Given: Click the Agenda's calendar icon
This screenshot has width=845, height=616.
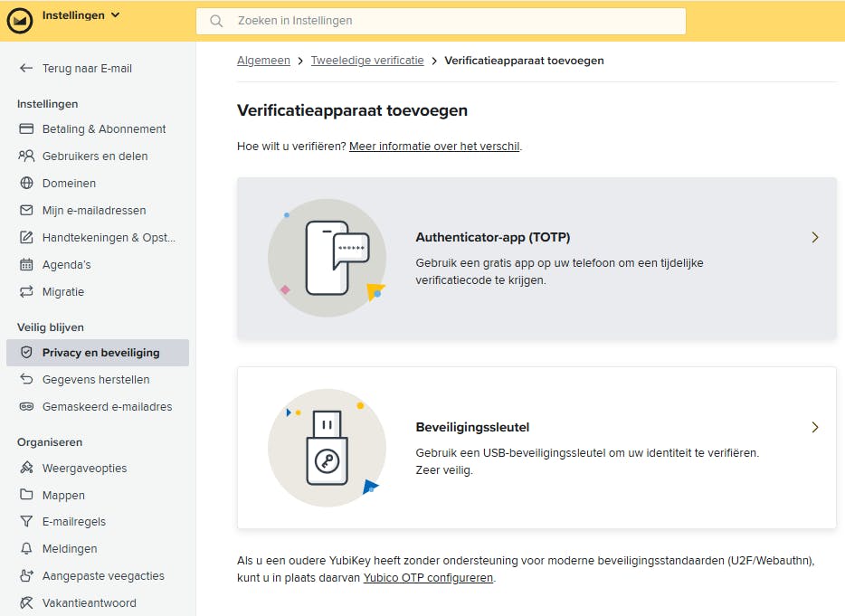Looking at the screenshot, I should click(25, 265).
